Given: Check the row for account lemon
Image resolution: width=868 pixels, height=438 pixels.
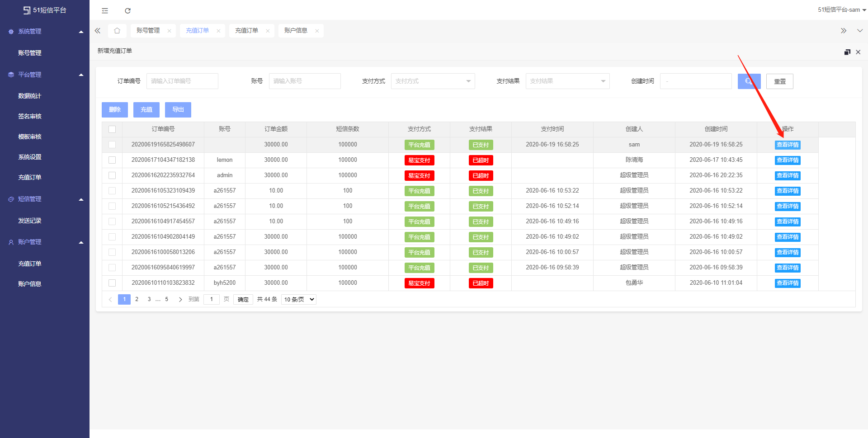Looking at the screenshot, I should (x=112, y=160).
